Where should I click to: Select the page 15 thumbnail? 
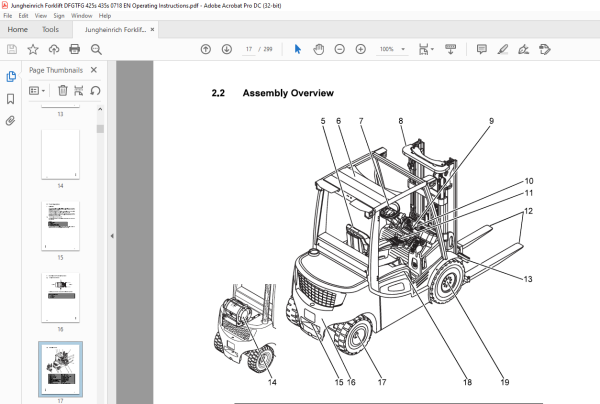click(60, 226)
